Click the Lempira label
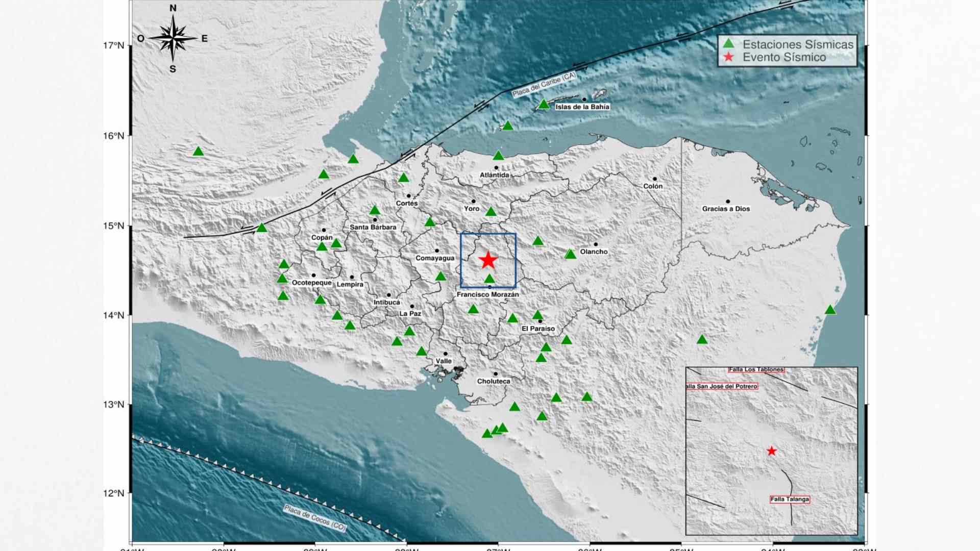Image resolution: width=980 pixels, height=551 pixels. pyautogui.click(x=350, y=285)
